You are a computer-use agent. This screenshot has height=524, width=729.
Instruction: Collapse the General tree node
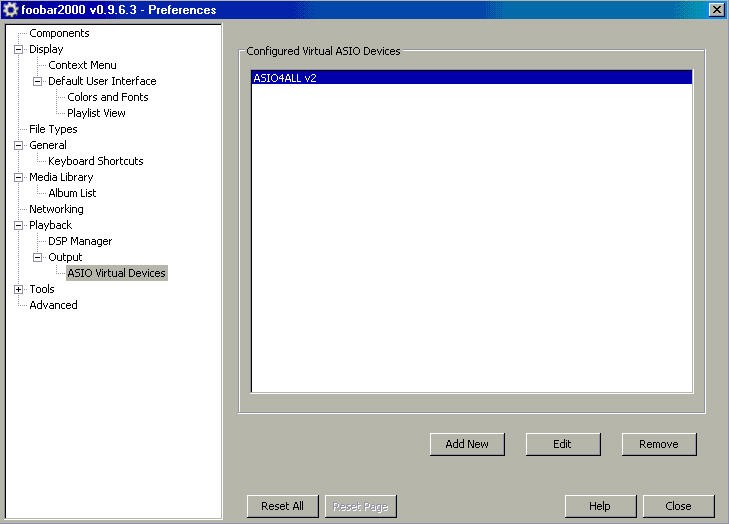[x=19, y=146]
